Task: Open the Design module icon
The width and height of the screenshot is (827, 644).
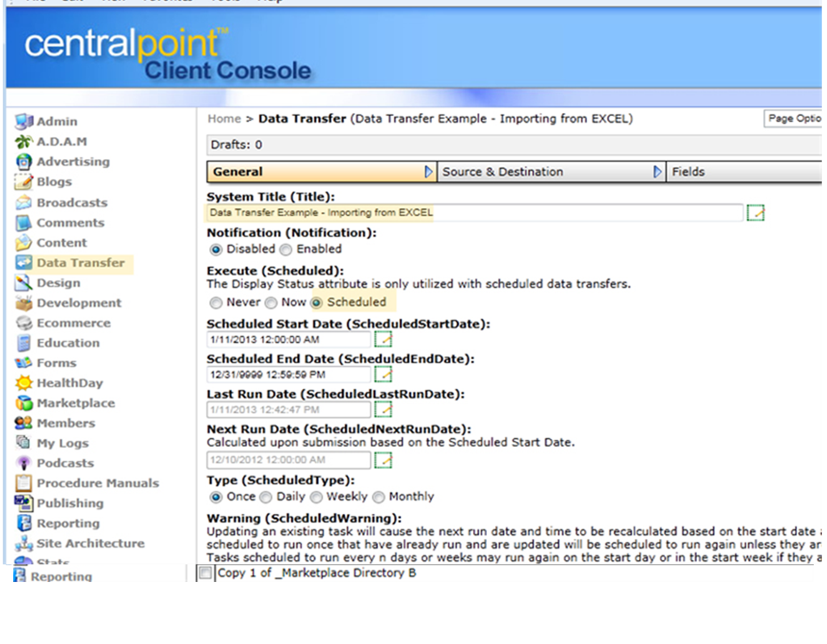Action: (23, 283)
